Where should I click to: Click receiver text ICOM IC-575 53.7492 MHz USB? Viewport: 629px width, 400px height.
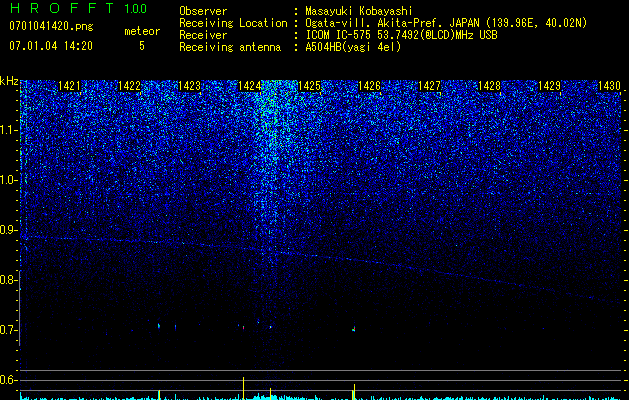point(401,35)
